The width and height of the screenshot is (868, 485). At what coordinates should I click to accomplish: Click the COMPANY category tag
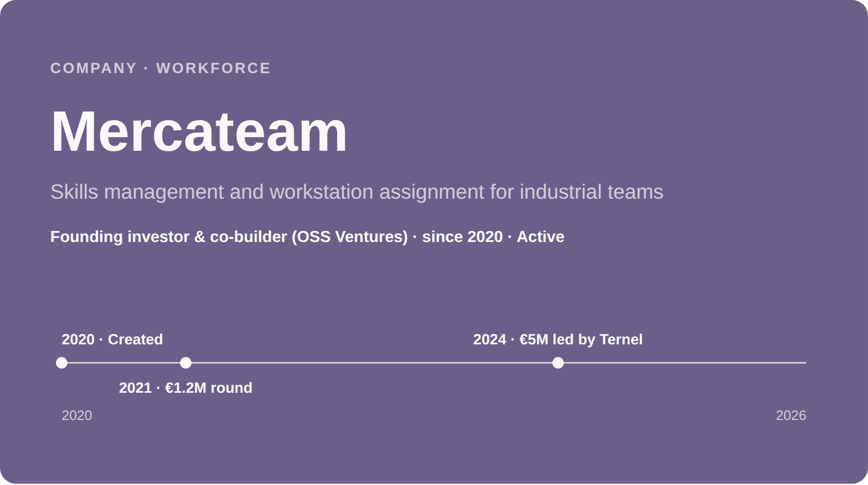[93, 68]
